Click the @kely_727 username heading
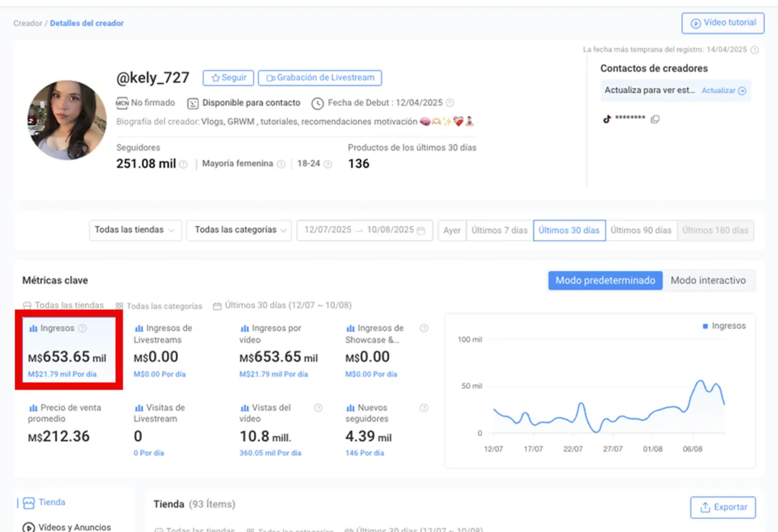 pyautogui.click(x=153, y=78)
